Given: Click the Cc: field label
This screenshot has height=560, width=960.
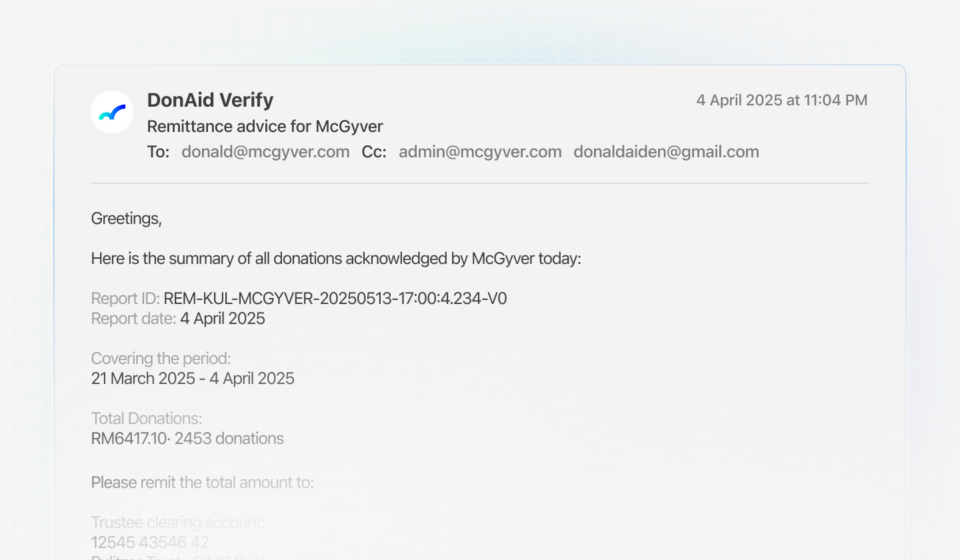Looking at the screenshot, I should coord(374,152).
